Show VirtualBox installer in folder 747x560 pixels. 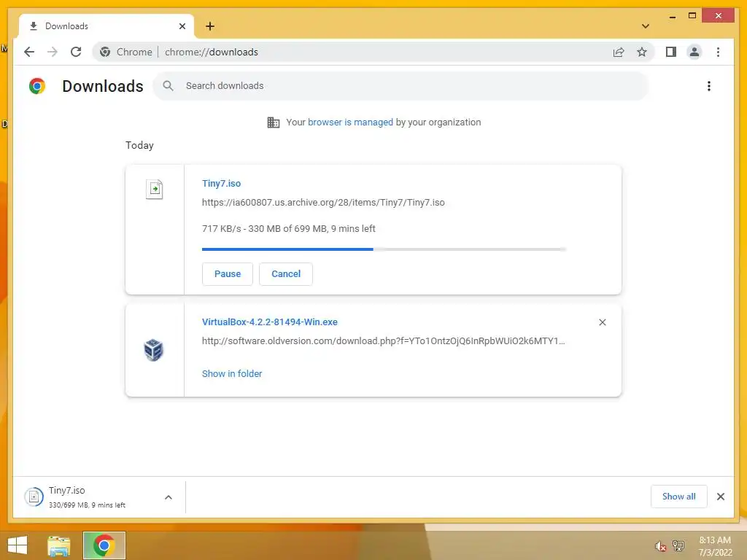click(231, 374)
